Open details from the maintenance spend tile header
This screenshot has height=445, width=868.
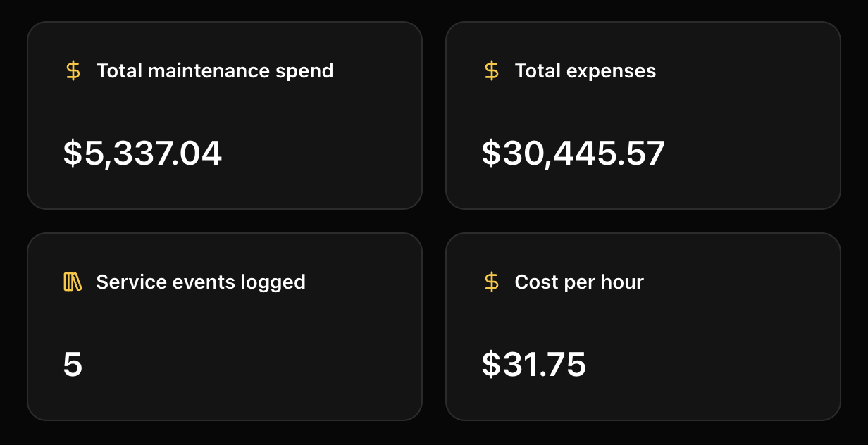215,70
